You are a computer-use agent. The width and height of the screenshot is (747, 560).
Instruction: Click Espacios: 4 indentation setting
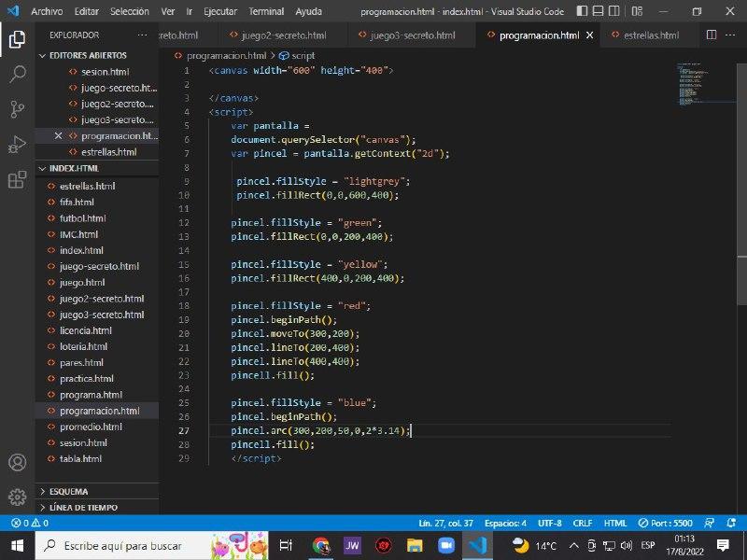point(505,524)
